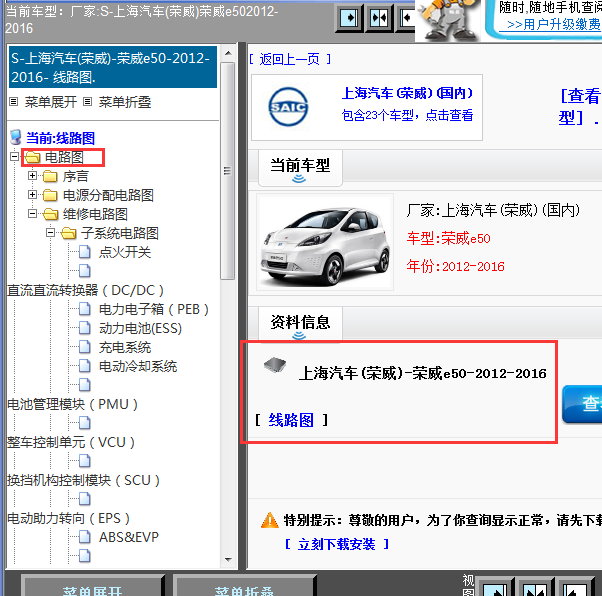Click the tree panel scrollbar thumb

click(228, 171)
